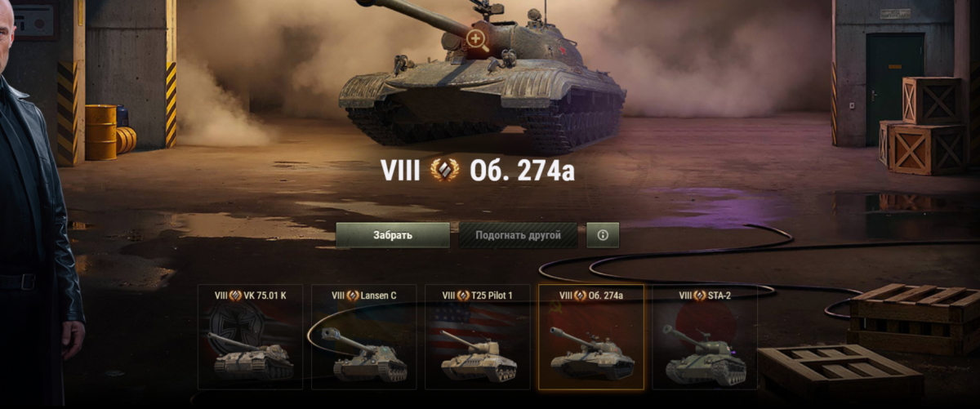980x409 pixels.
Task: Click the premium badge on the Lansen C card
Action: tap(353, 296)
